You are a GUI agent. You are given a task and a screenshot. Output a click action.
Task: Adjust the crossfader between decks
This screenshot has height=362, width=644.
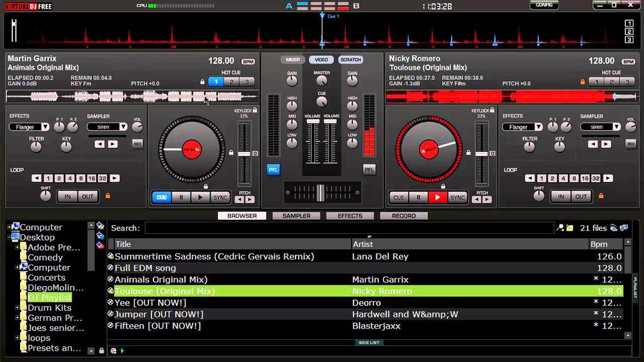click(322, 193)
